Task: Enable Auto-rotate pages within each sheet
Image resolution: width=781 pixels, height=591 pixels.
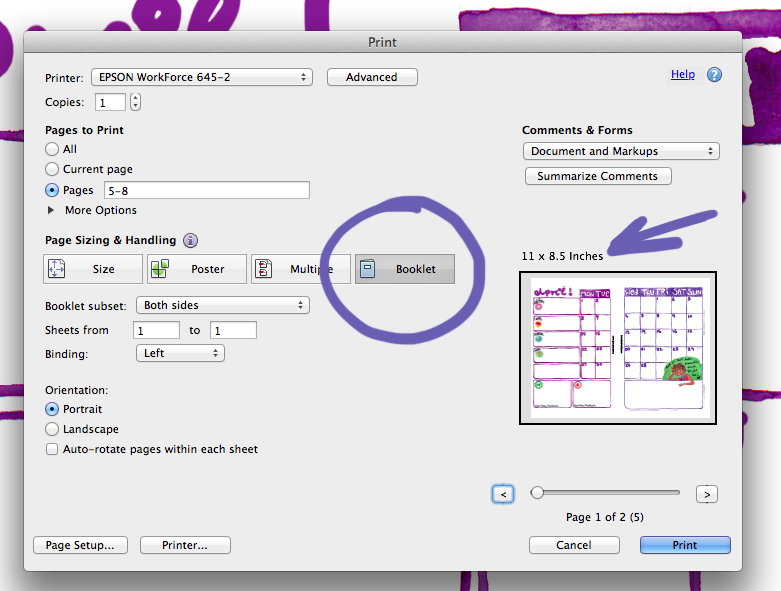Action: tap(52, 449)
